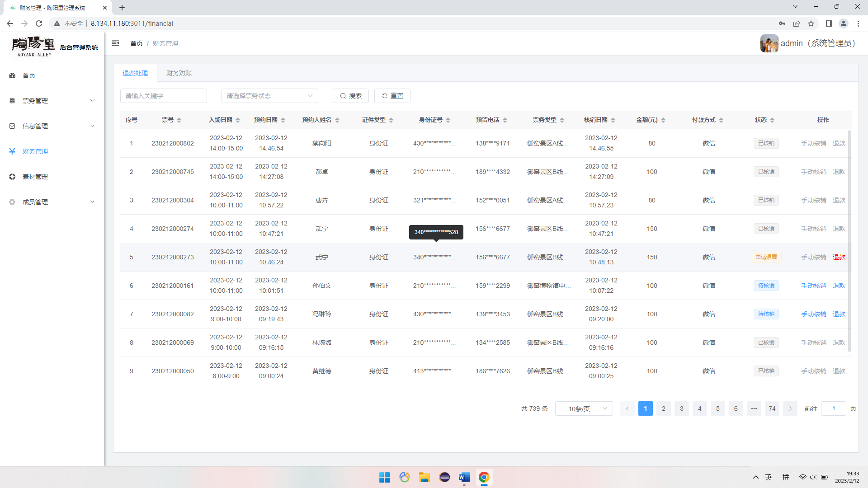Click the 首页 dashboard sidebar icon
This screenshot has width=868, height=488.
[x=12, y=75]
